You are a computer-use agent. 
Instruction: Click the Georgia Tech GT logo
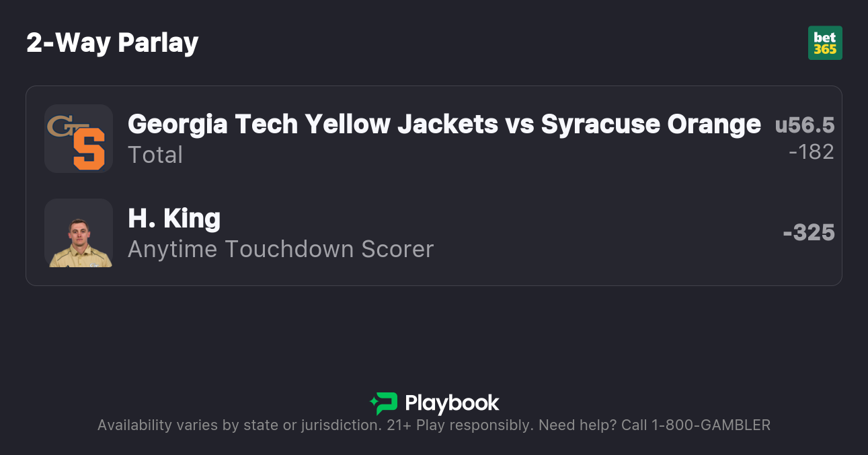61,126
